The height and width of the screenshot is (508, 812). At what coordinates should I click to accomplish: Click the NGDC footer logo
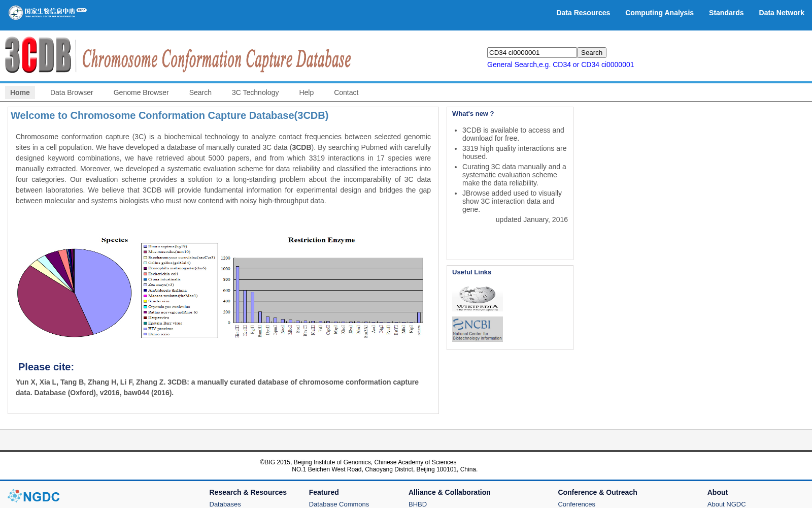[x=34, y=496]
